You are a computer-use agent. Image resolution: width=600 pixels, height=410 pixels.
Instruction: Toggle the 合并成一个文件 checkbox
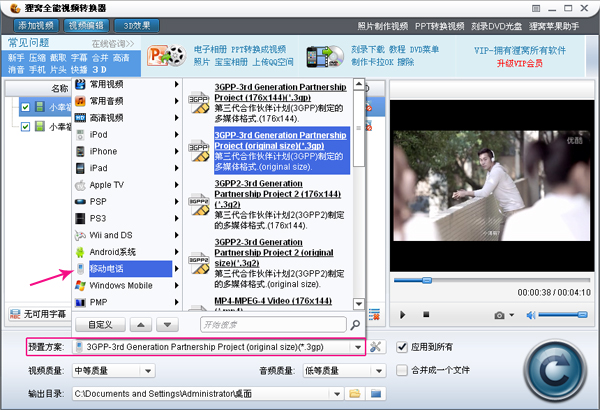tap(401, 370)
